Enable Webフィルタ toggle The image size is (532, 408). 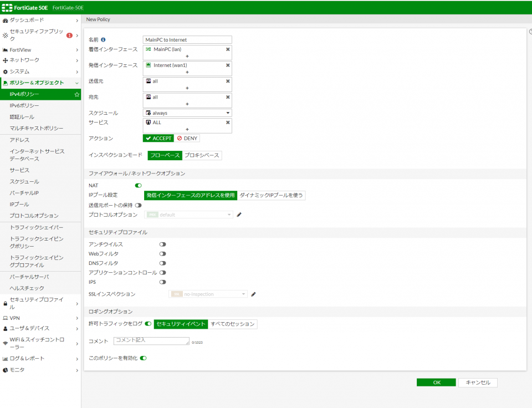pyautogui.click(x=162, y=254)
